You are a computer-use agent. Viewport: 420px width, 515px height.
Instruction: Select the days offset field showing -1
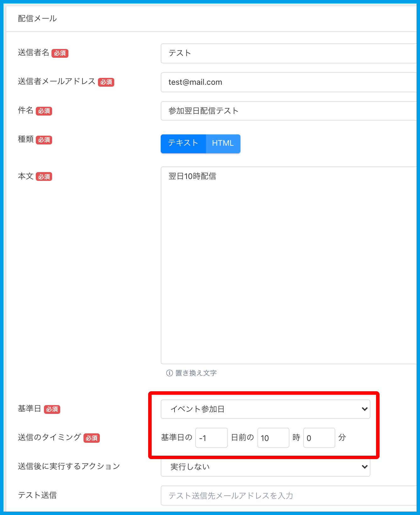click(211, 438)
